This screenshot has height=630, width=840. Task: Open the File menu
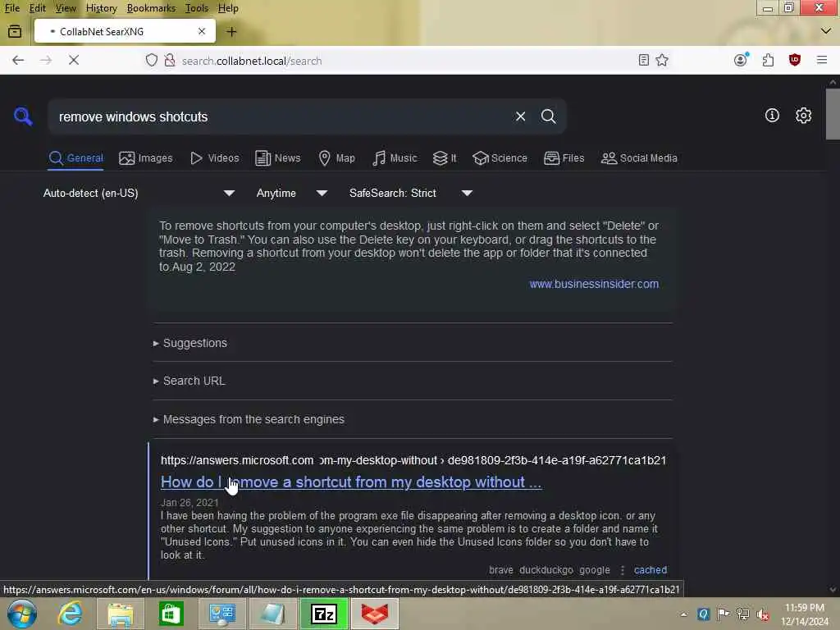tap(12, 8)
